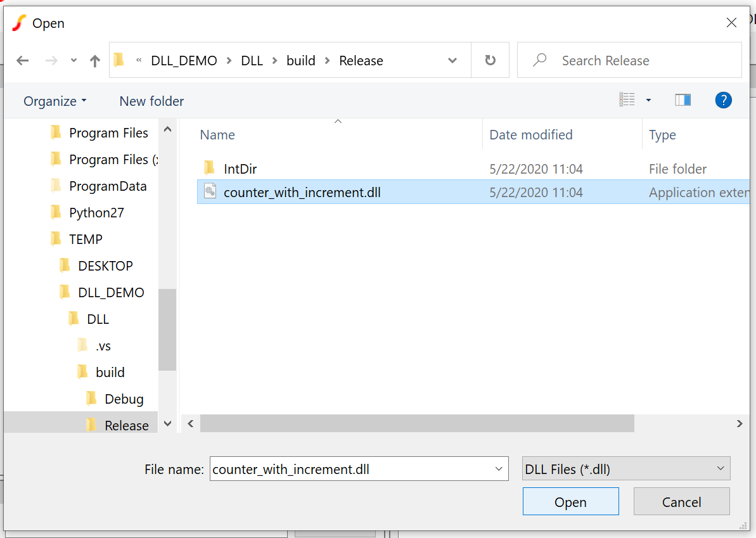Open the IntDir folder
The height and width of the screenshot is (538, 756).
(240, 169)
